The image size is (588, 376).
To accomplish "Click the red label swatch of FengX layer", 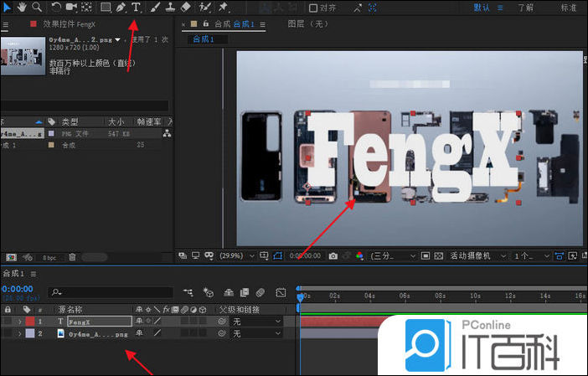I will click(29, 321).
